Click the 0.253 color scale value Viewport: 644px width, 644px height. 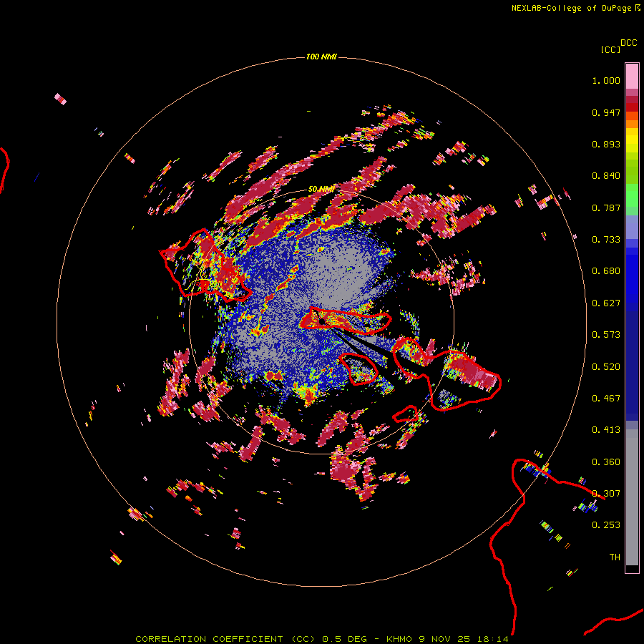[x=606, y=525]
